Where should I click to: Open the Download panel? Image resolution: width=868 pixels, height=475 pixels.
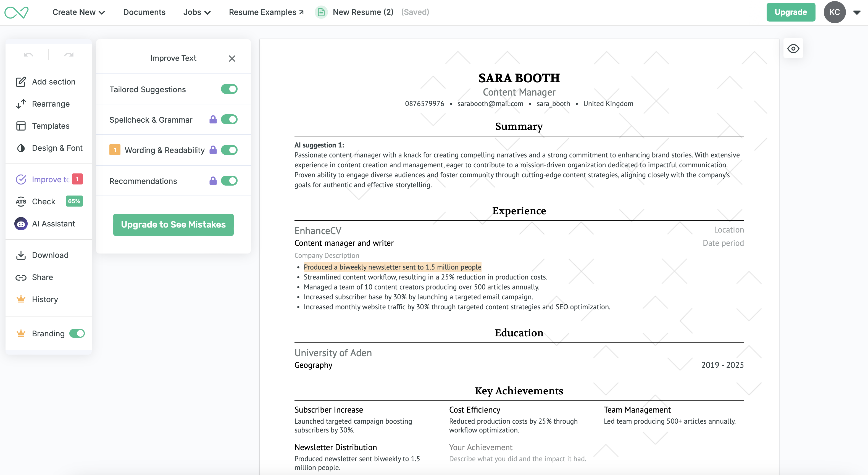coord(50,255)
